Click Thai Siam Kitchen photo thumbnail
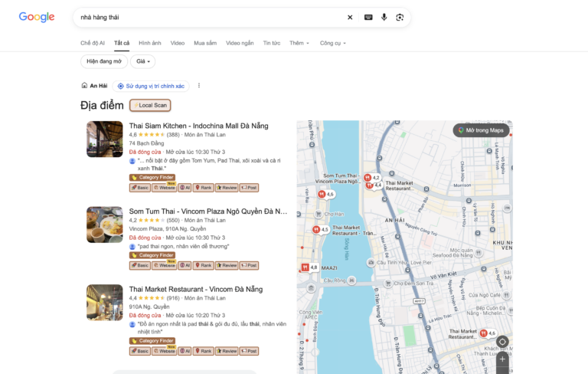 pyautogui.click(x=105, y=139)
